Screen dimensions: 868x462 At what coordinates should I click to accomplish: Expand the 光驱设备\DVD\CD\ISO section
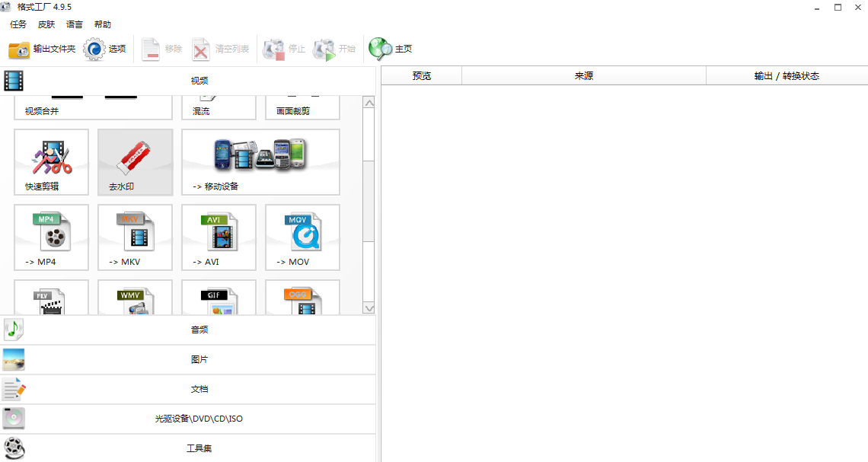pyautogui.click(x=198, y=419)
